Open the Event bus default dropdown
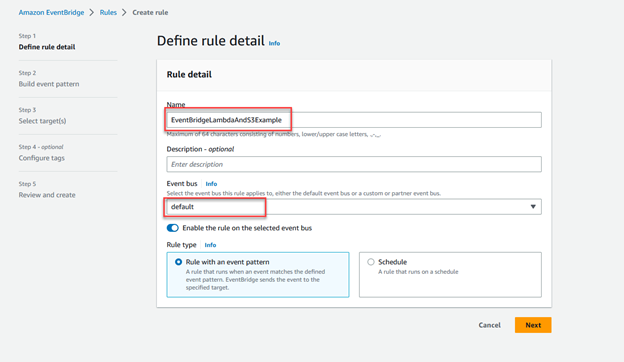The height and width of the screenshot is (362, 624). click(x=354, y=207)
